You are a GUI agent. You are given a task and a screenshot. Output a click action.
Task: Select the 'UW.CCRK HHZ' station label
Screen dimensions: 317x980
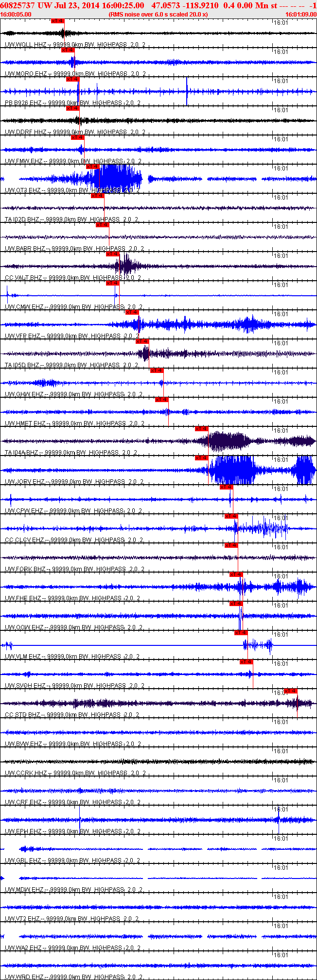(26, 773)
